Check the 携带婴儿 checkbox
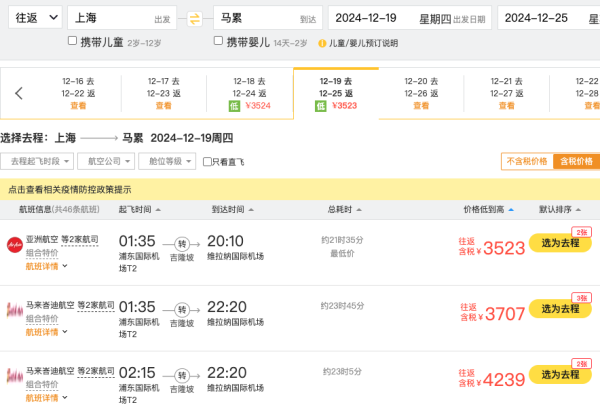Screen dimensions: 600x405 [x=218, y=41]
